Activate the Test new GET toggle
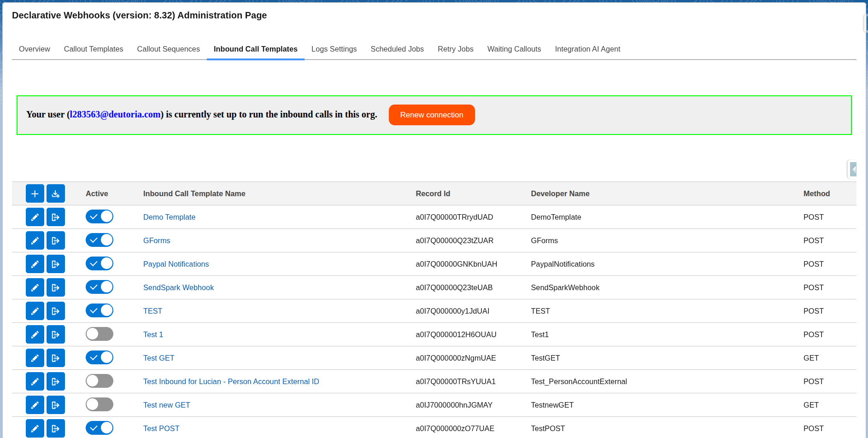 [x=100, y=405]
